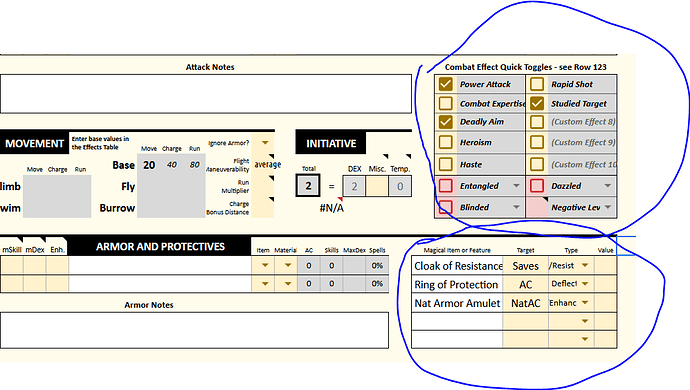Click the ARMOR AND PROTECTIVES header

160,246
